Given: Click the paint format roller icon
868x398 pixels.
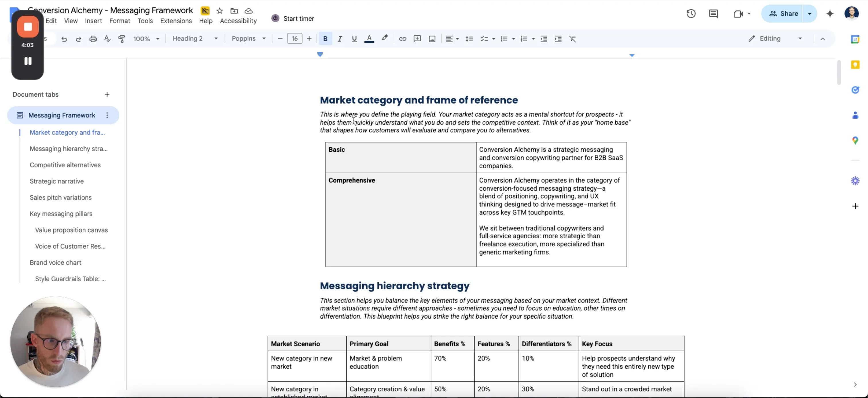Looking at the screenshot, I should 122,39.
